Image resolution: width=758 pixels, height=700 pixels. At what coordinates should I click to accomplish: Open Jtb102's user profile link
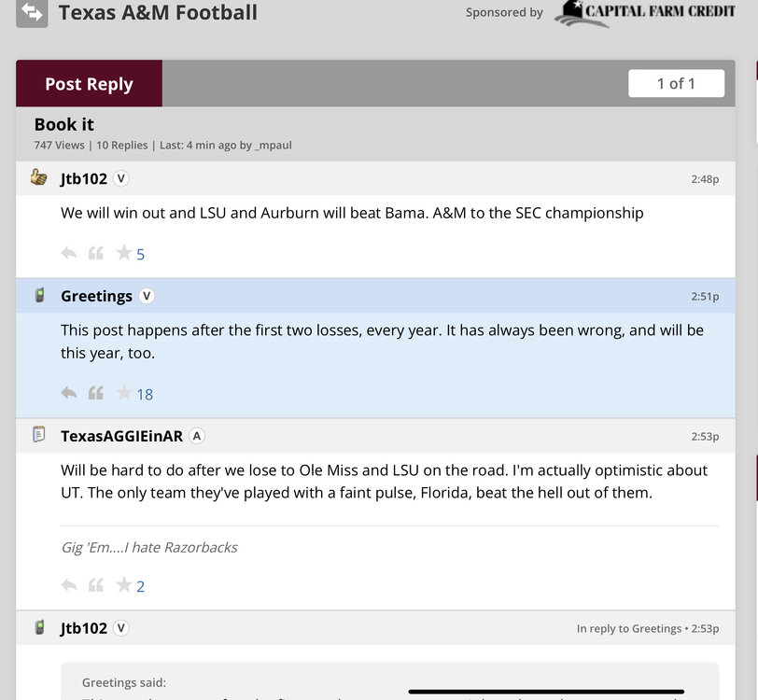84,178
